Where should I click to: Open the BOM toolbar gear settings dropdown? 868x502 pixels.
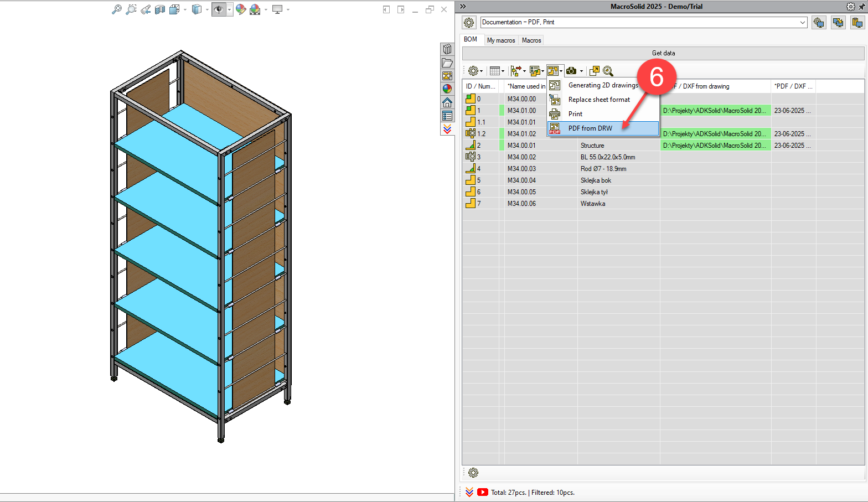tap(475, 71)
